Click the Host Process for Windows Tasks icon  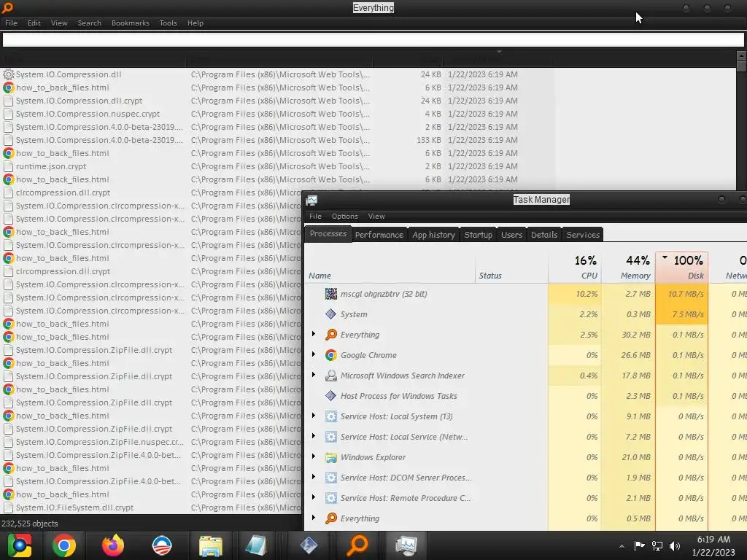tap(330, 396)
